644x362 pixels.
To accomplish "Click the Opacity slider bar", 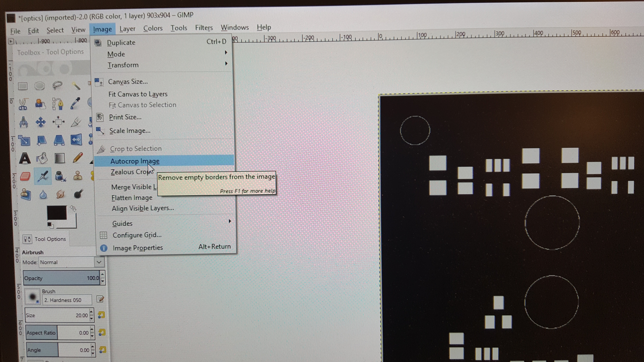I will click(x=62, y=278).
